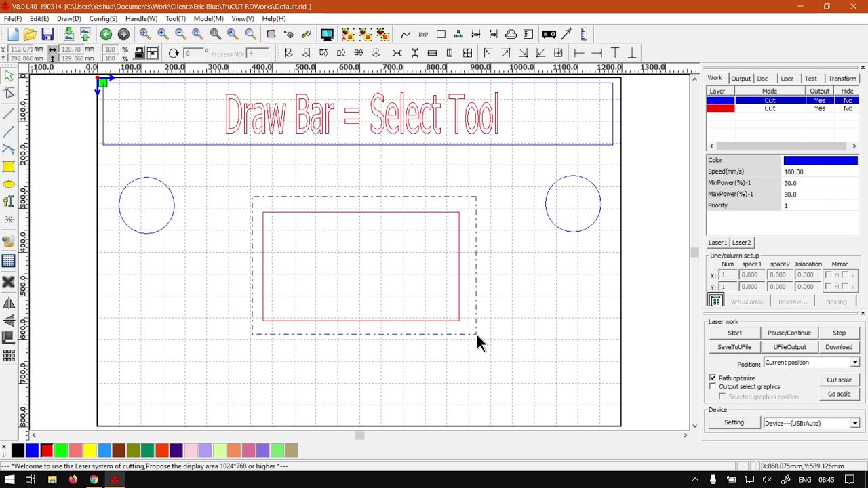Choose the green color swatch in palette

tap(60, 450)
